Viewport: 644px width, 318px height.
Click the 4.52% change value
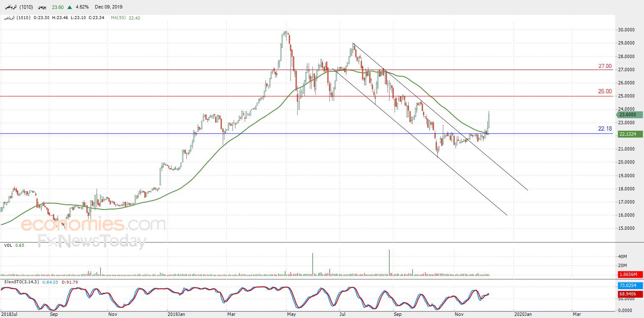81,7
